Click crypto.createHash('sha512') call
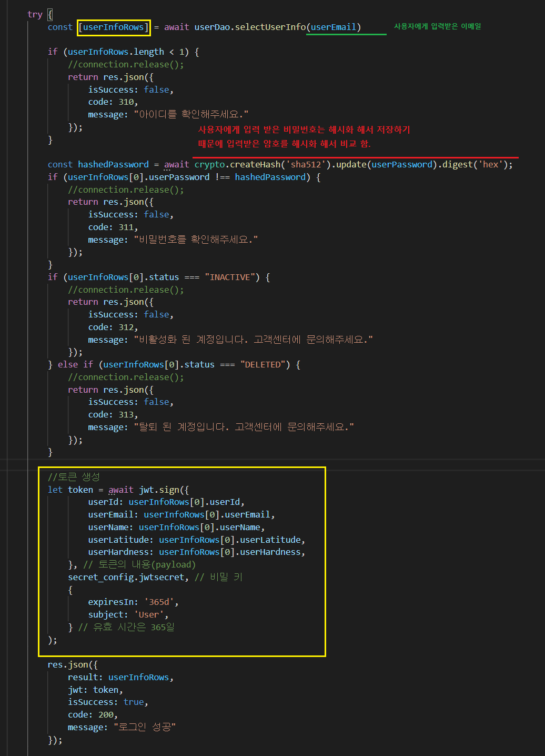 click(263, 164)
